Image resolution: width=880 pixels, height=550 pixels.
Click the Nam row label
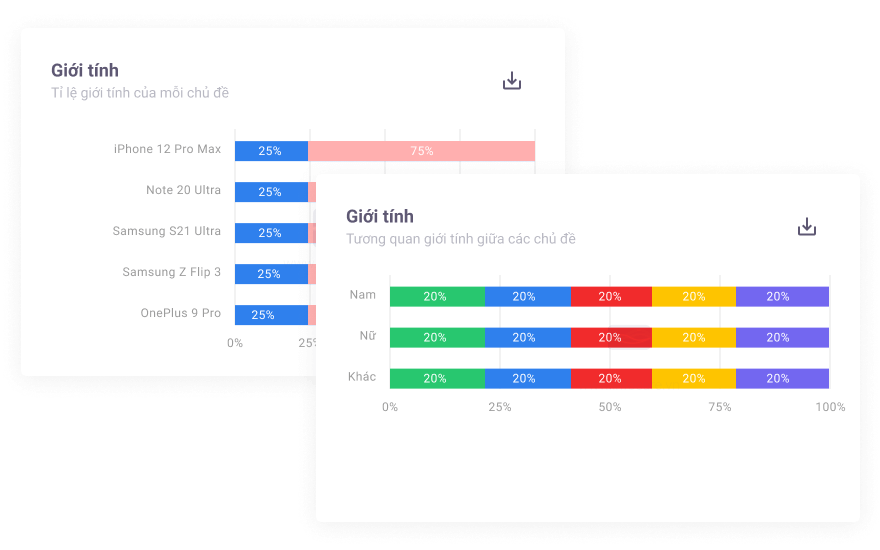pyautogui.click(x=363, y=295)
